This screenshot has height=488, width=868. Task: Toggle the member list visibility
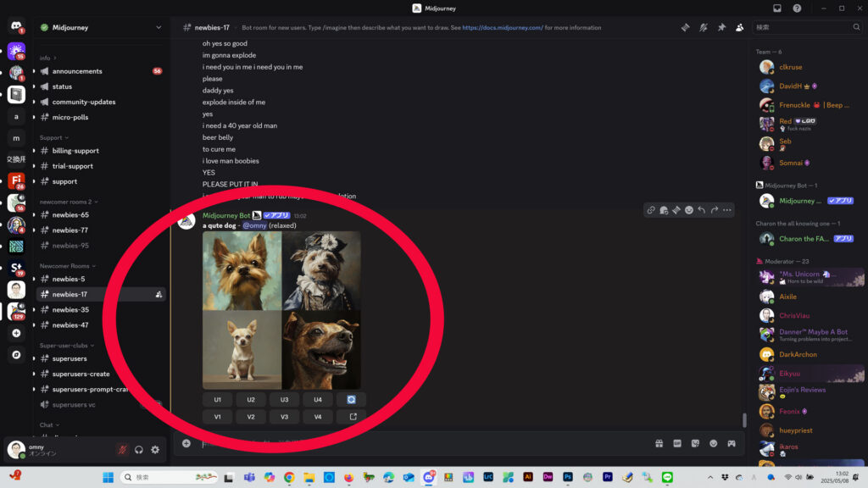pyautogui.click(x=739, y=27)
